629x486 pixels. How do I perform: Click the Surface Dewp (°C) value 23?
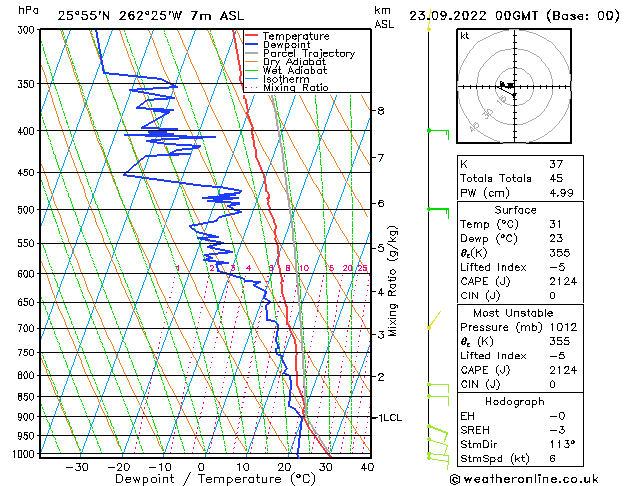point(556,239)
